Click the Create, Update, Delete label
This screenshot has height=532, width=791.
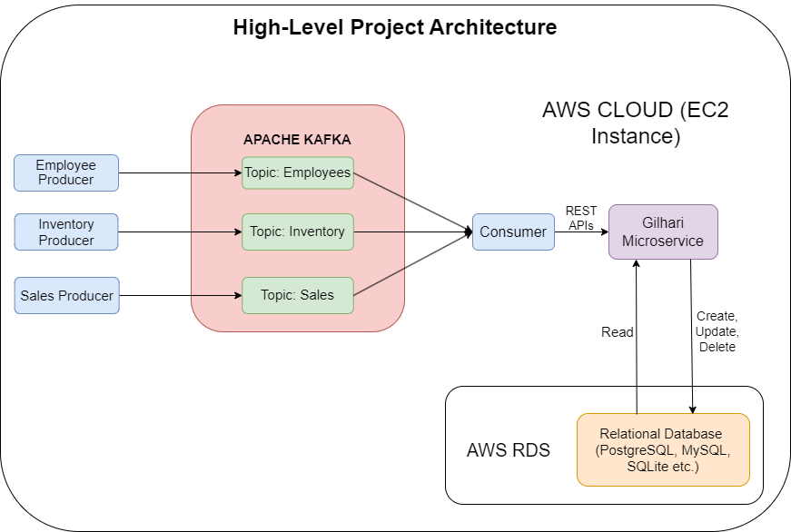click(x=717, y=331)
